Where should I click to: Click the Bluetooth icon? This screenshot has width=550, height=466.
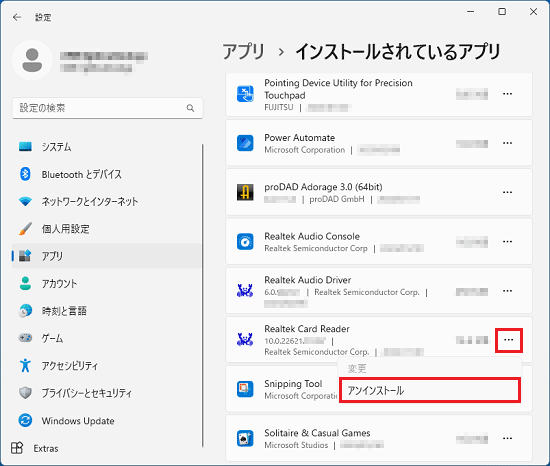(x=25, y=174)
